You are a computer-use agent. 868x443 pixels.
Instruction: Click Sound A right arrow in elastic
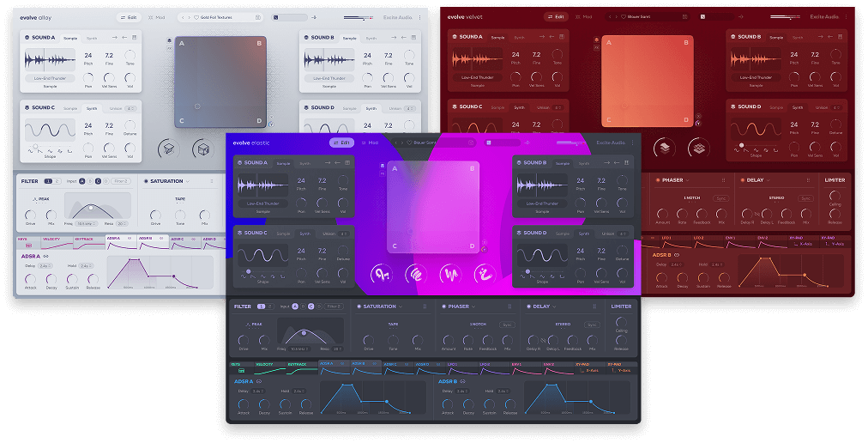[328, 162]
